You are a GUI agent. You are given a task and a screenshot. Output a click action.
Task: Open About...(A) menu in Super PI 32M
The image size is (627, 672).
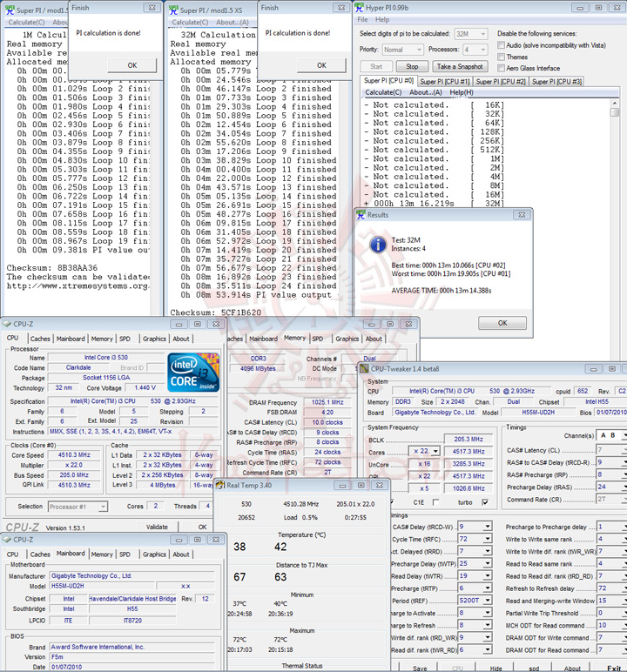tap(232, 23)
